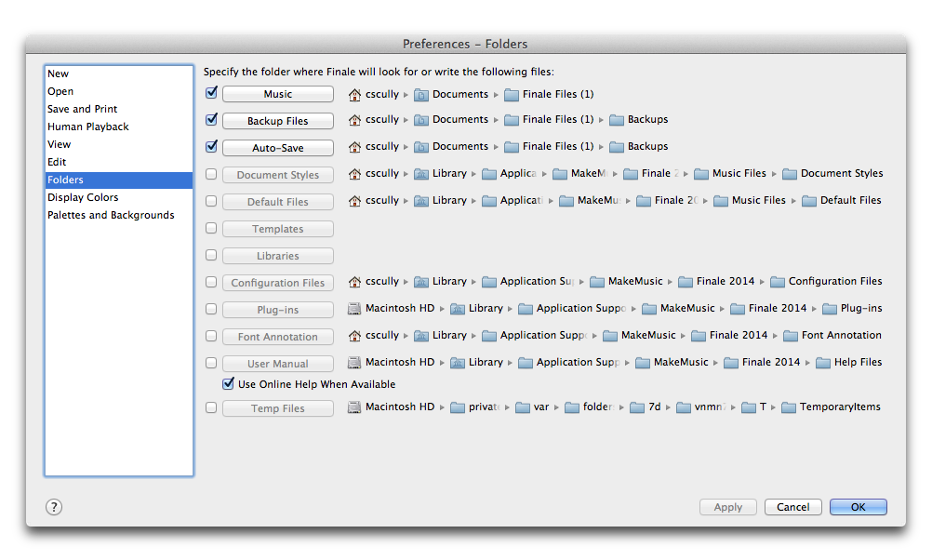Click the Library folder in Default Files path
This screenshot has height=560, width=932.
click(x=451, y=200)
